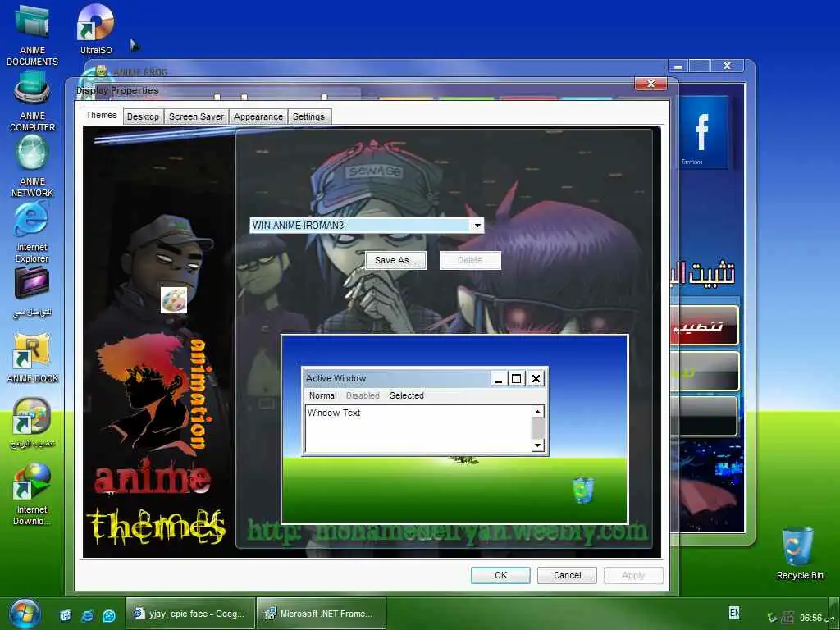Screen dimensions: 840x630
Task: Click the 'Active Window' preview title bar
Action: click(x=396, y=379)
